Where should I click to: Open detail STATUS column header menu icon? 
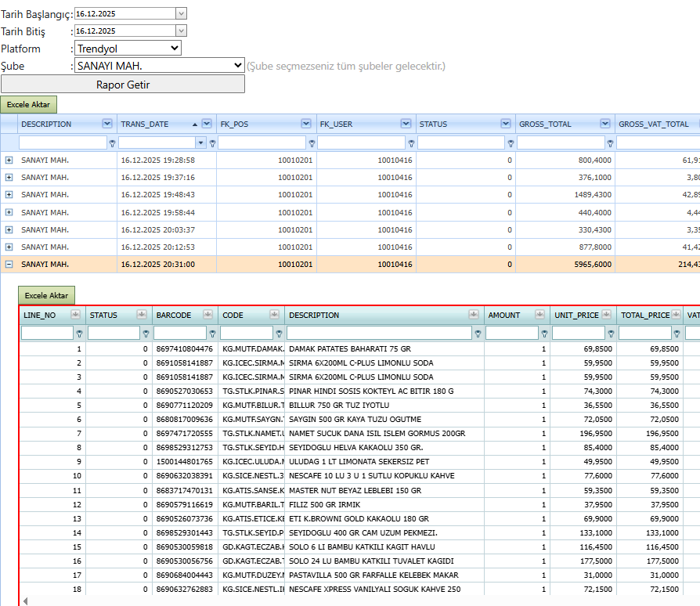[142, 315]
